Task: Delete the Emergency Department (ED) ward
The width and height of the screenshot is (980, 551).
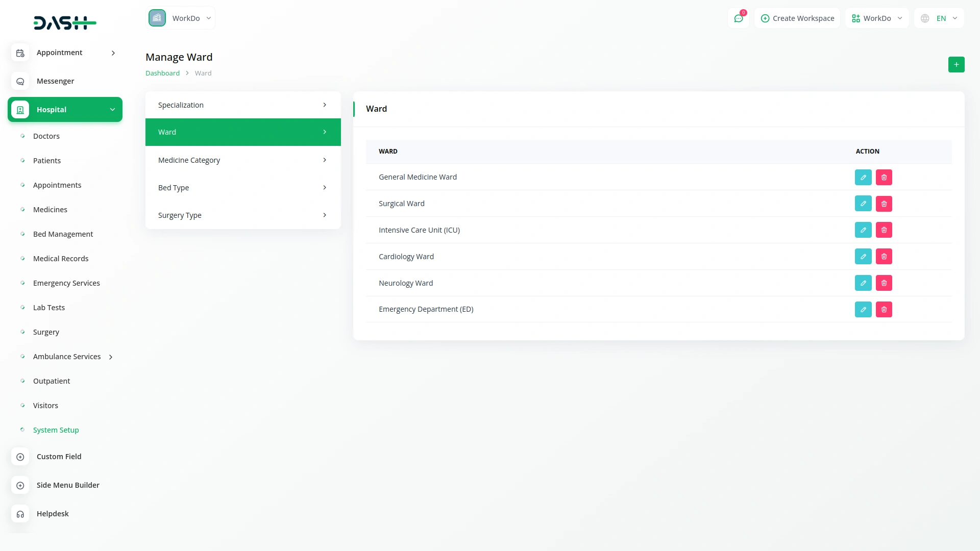Action: click(x=884, y=310)
